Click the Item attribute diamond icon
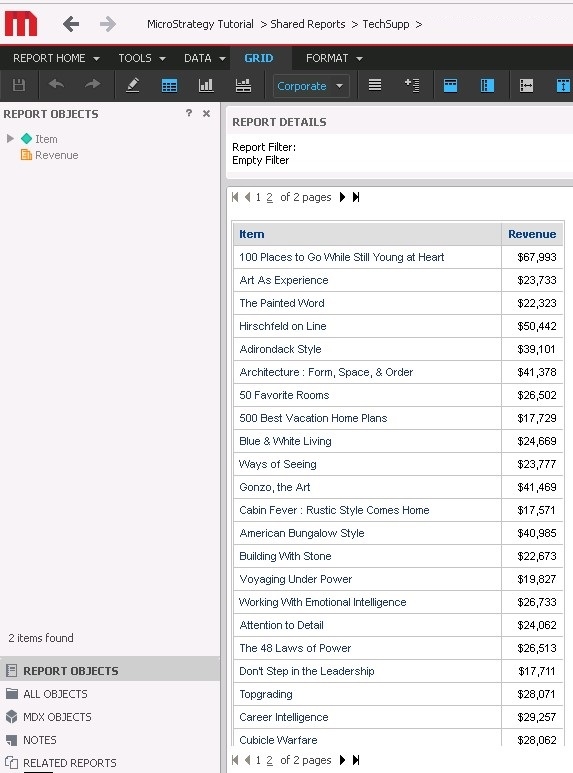 [x=27, y=139]
